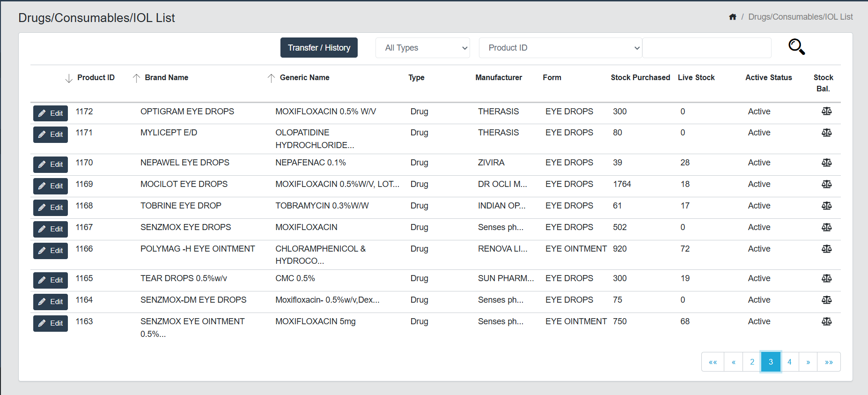Open stock balance icon for OPTIGRAM EYE DROPS
Screen dimensions: 868x395
pyautogui.click(x=826, y=112)
